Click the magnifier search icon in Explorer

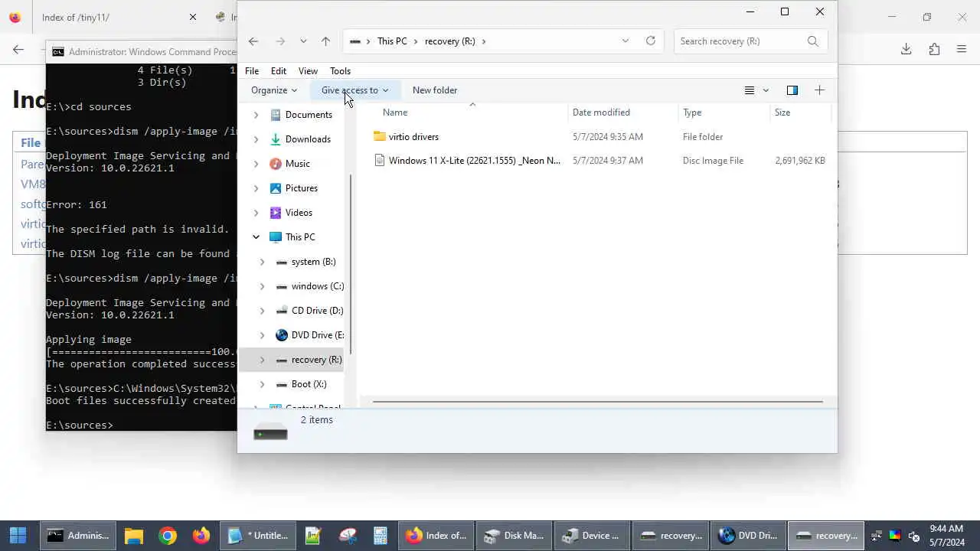click(813, 41)
